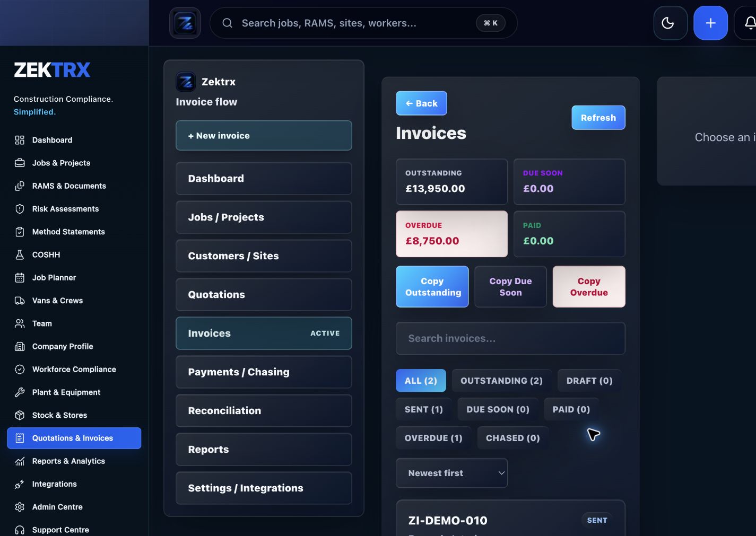Click the RAMS & Documents icon
The image size is (756, 536).
coord(20,186)
